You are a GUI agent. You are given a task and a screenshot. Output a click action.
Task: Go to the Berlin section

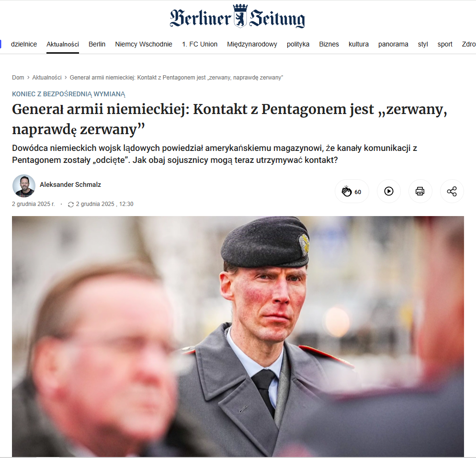(97, 45)
